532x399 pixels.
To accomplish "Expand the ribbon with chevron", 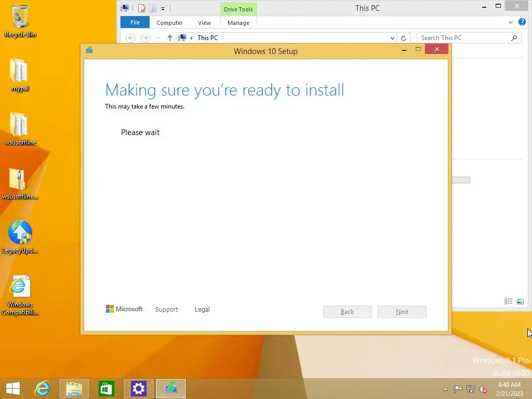I will [511, 22].
